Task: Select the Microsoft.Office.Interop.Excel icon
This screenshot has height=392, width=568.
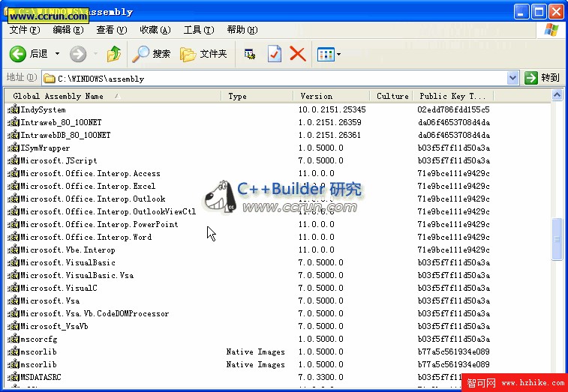Action: [x=14, y=186]
